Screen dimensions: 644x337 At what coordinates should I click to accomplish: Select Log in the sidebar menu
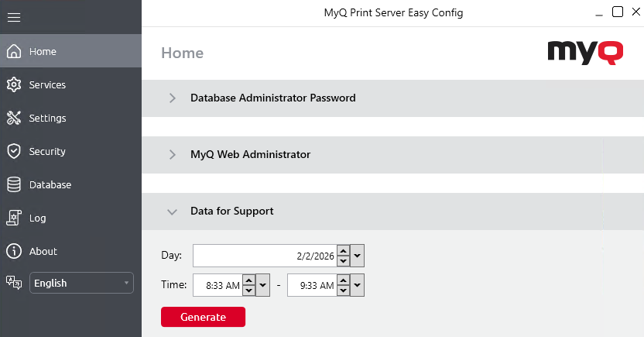tap(38, 218)
